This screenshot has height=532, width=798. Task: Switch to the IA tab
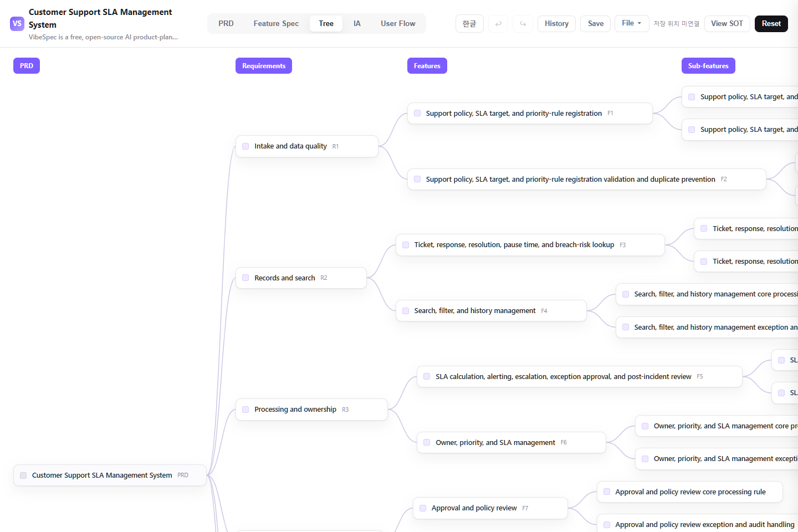[357, 24]
